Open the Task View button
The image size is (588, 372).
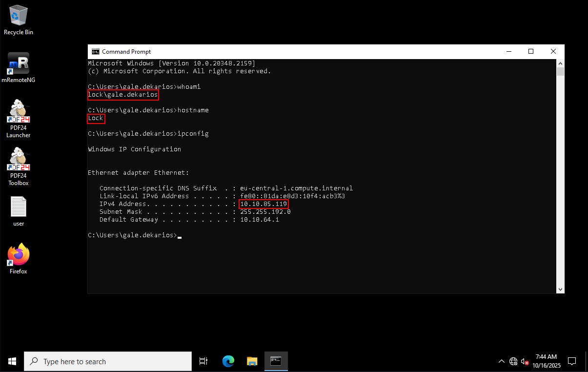click(204, 361)
